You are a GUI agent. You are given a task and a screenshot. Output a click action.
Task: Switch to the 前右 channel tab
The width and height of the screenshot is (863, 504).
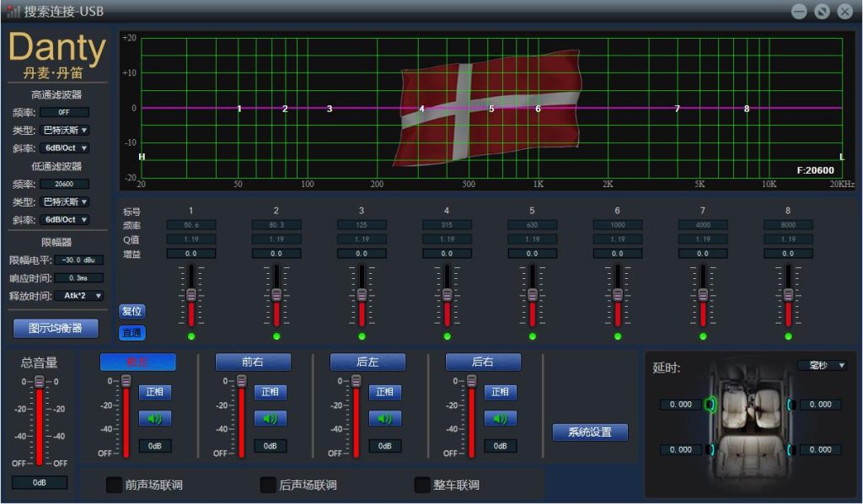tap(253, 362)
